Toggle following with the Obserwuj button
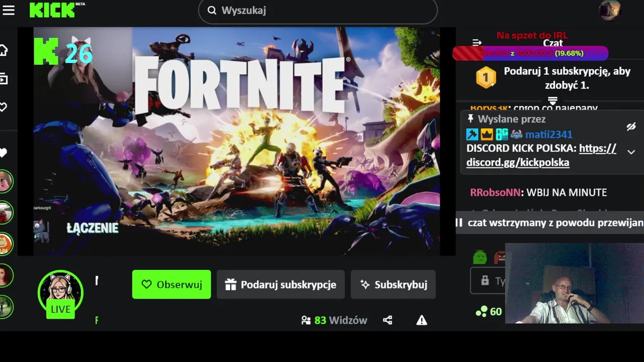The image size is (644, 362). coord(172,285)
